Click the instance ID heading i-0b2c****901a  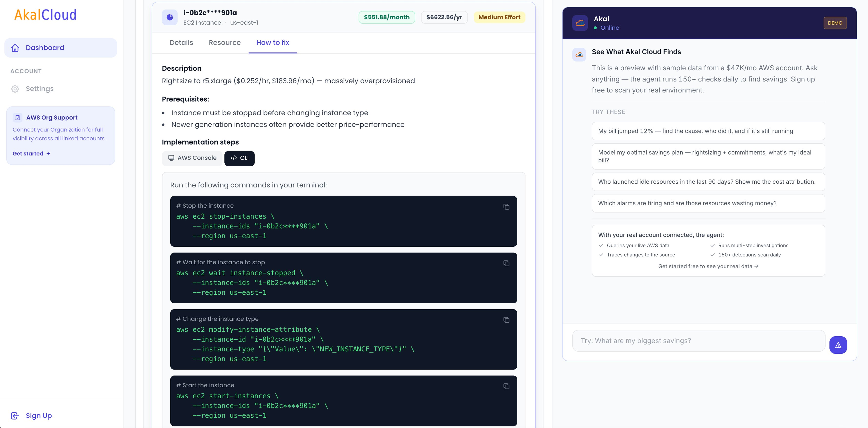point(210,13)
